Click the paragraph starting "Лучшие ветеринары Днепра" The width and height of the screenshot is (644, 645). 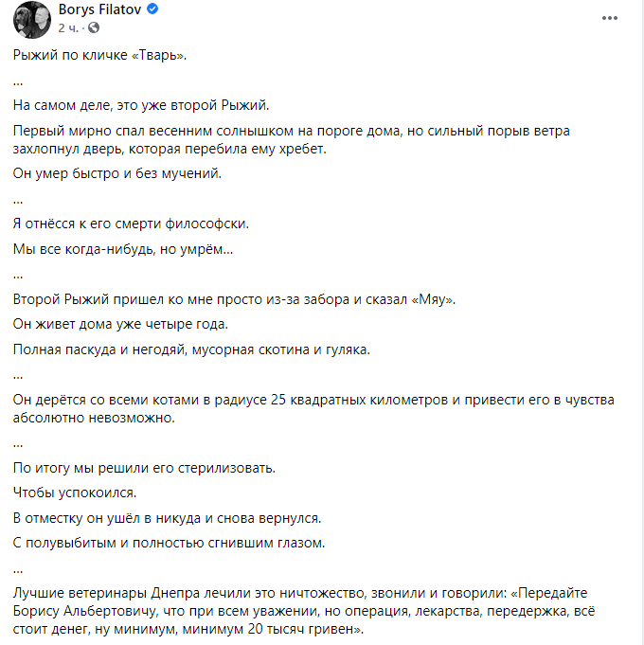313,611
